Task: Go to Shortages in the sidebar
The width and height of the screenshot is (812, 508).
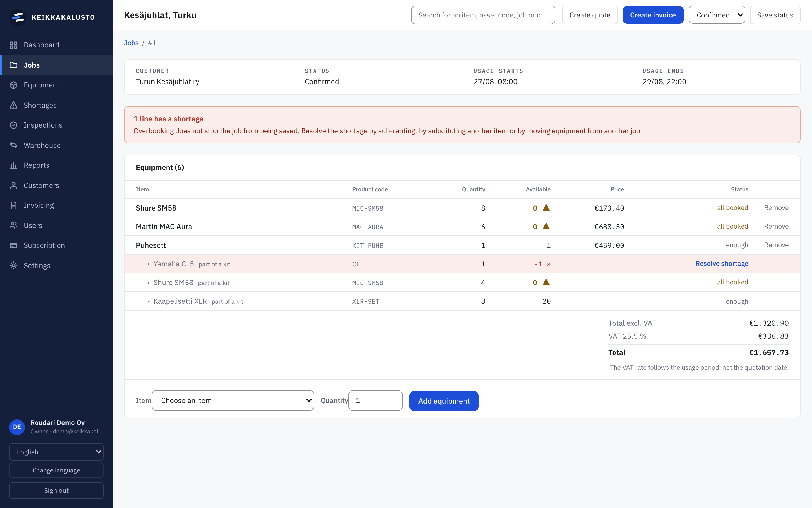Action: point(56,105)
